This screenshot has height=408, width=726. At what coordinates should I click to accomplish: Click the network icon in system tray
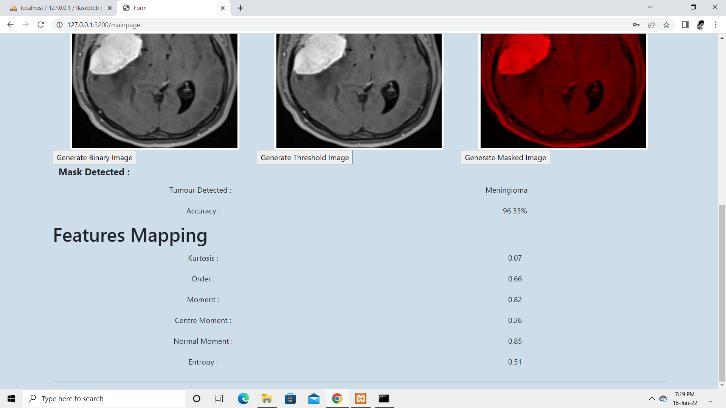[x=663, y=398]
